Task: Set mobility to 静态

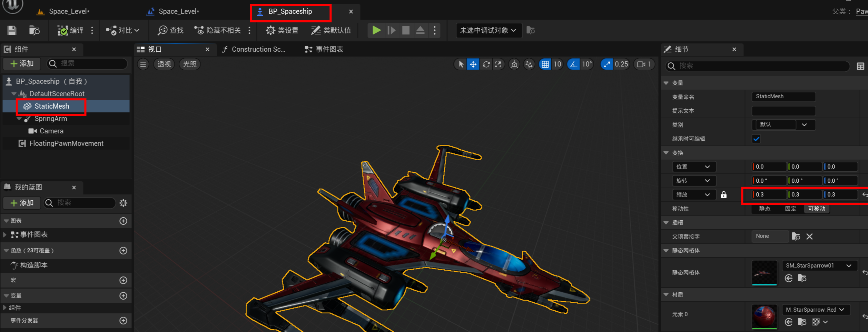Action: 765,209
